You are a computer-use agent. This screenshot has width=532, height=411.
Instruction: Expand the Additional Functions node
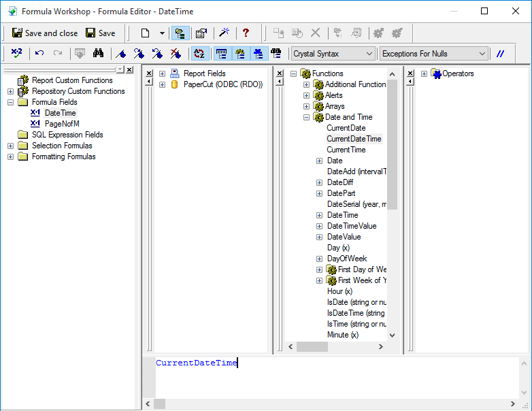(x=306, y=84)
